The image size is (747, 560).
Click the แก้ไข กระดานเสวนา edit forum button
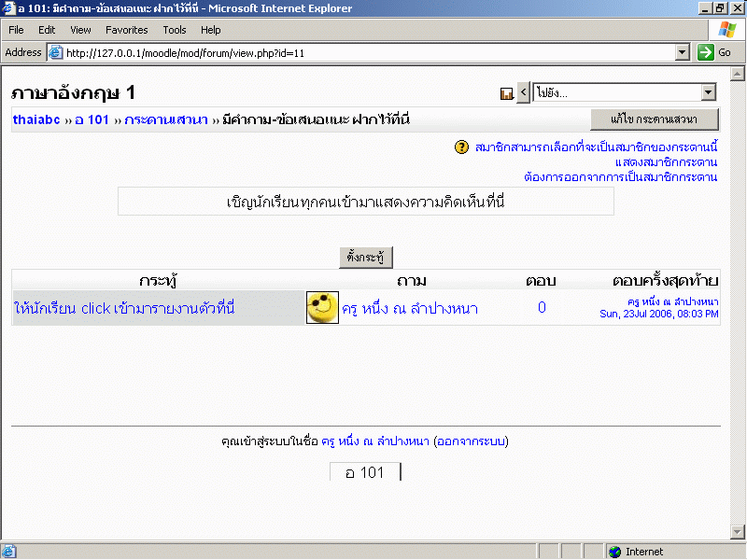click(655, 119)
